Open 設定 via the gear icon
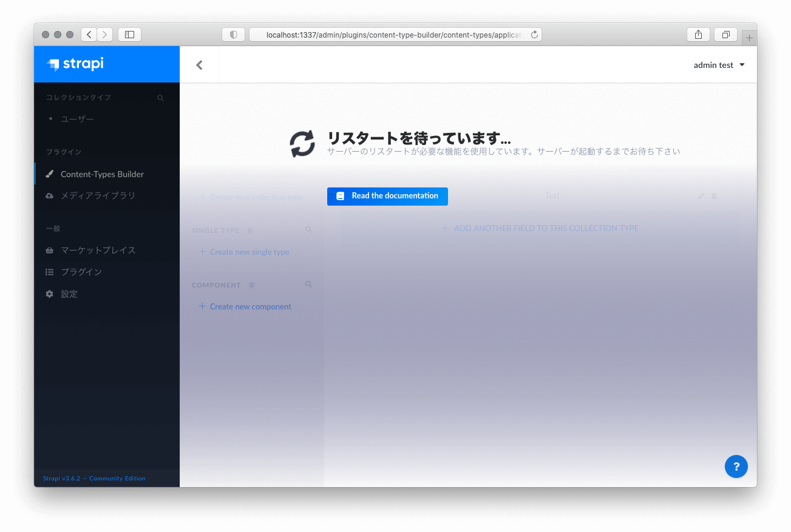Screen dimensions: 791x532 point(50,294)
